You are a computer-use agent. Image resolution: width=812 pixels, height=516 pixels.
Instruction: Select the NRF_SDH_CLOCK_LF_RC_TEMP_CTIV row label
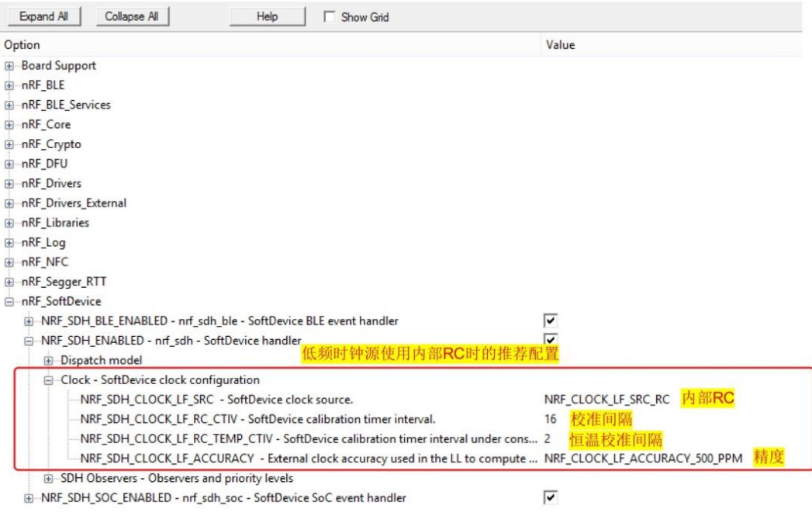pos(309,439)
